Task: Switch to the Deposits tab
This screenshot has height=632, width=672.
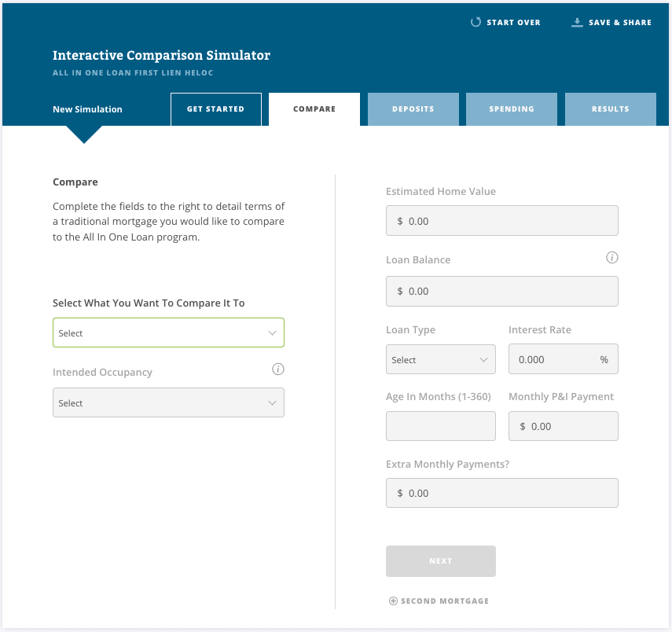Action: click(x=413, y=109)
